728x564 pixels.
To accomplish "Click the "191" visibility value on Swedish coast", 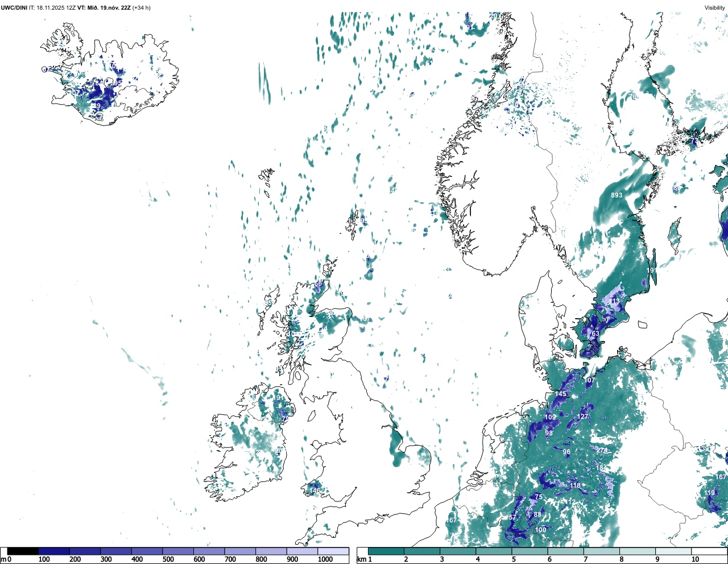I will click(x=652, y=270).
